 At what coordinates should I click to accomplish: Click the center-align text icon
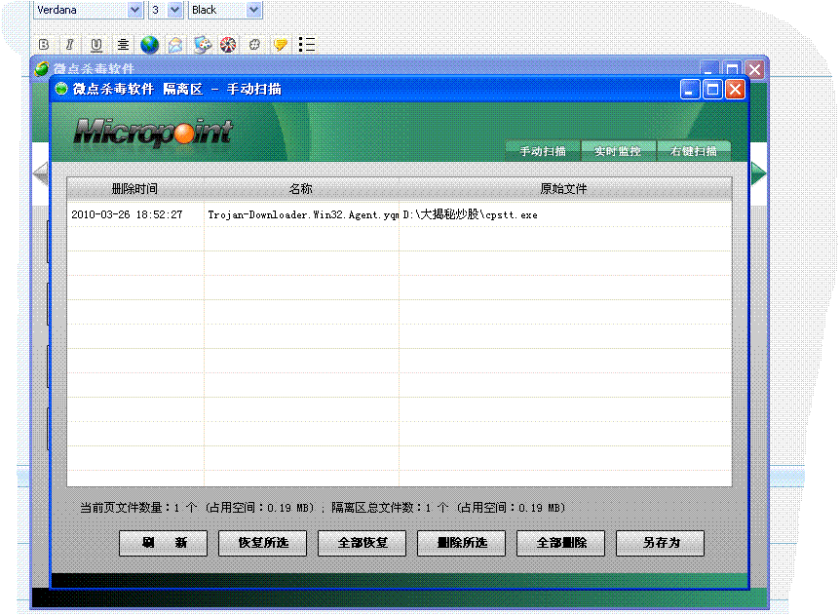point(123,45)
